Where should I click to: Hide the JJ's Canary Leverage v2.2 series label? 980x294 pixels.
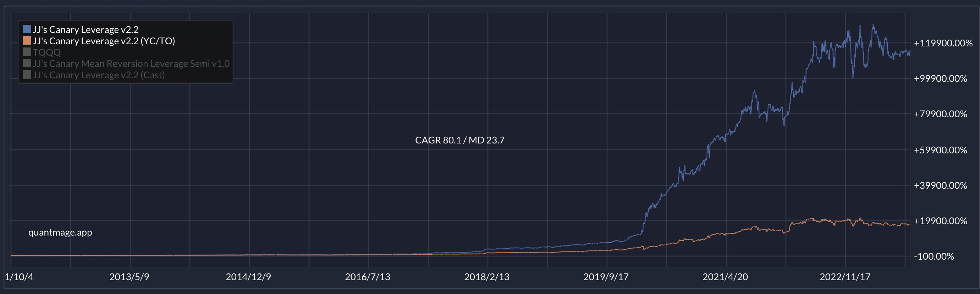click(85, 30)
